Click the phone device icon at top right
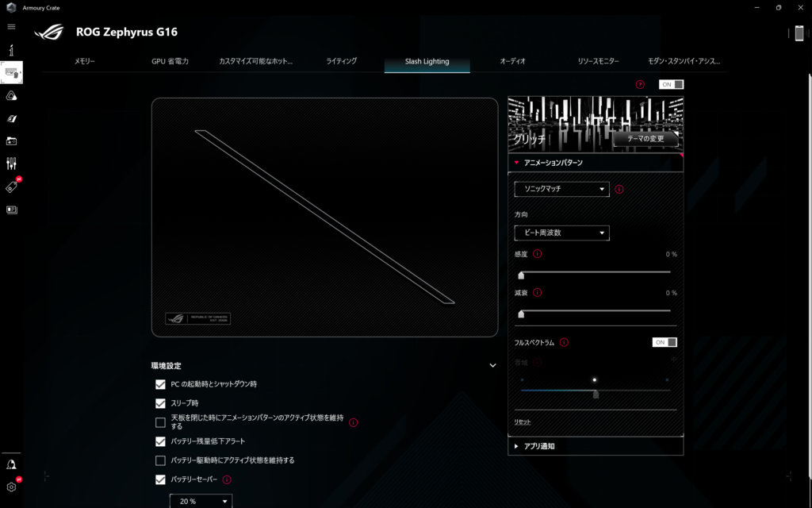The image size is (812, 508). coord(799,33)
